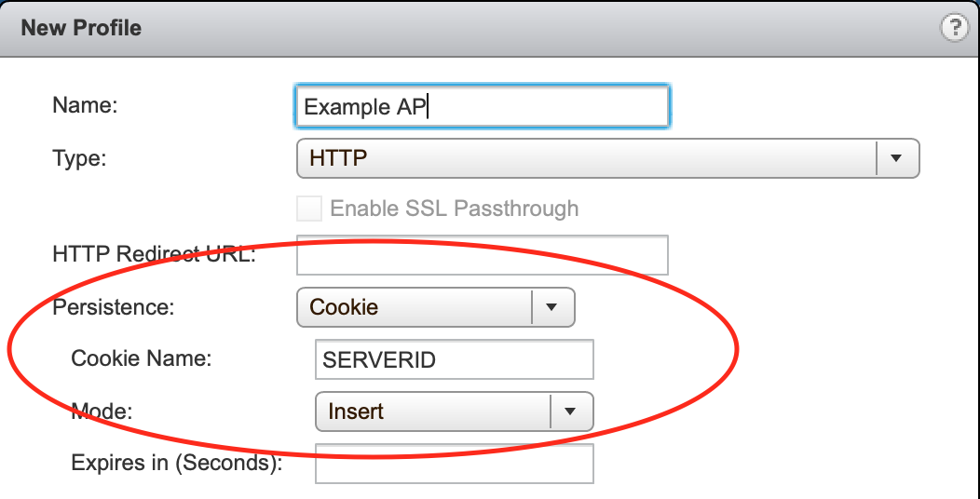Image resolution: width=980 pixels, height=499 pixels.
Task: Click the Cookie Name: label
Action: click(142, 358)
